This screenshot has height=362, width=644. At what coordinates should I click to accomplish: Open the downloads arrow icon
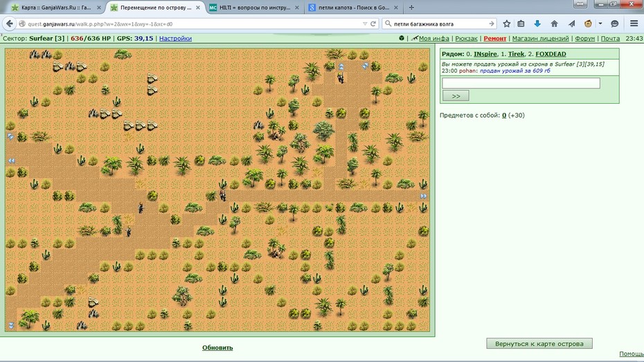pyautogui.click(x=537, y=24)
